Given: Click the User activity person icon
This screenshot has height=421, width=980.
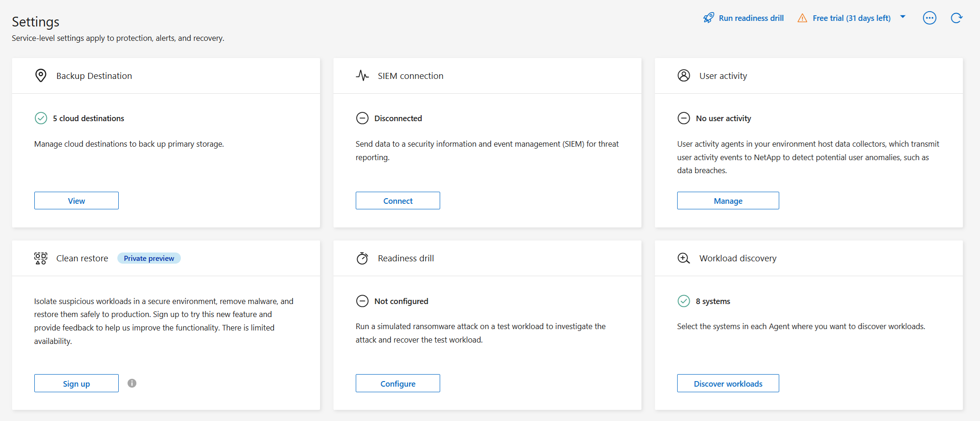Looking at the screenshot, I should (x=684, y=75).
